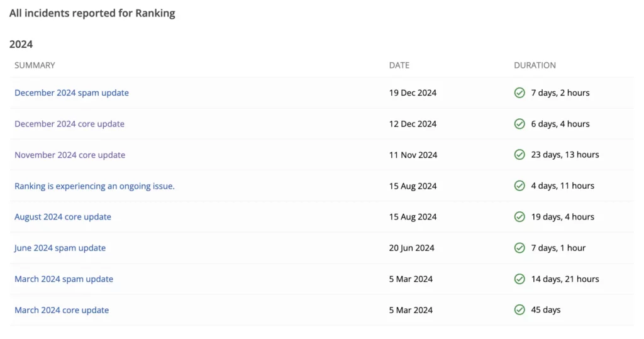The image size is (644, 339).
Task: Select date 5 Mar 2024 in March spam update row
Action: tap(411, 279)
